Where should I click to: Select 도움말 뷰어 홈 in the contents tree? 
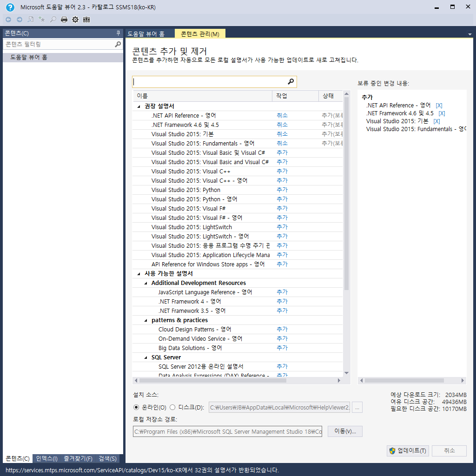(x=63, y=57)
